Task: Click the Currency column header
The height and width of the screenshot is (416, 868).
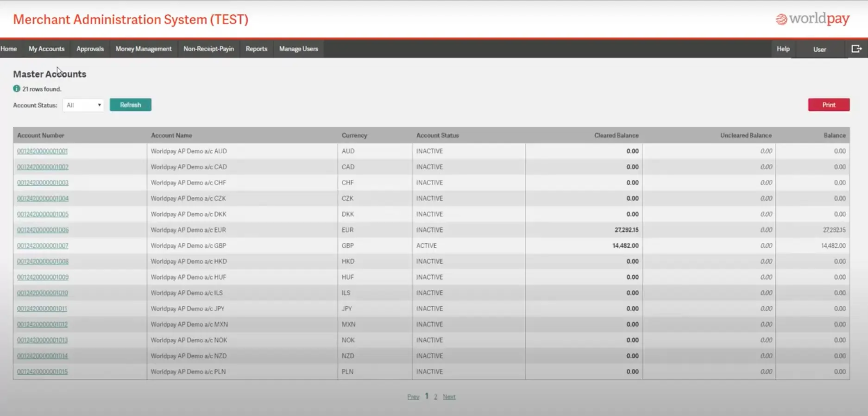Action: tap(354, 135)
